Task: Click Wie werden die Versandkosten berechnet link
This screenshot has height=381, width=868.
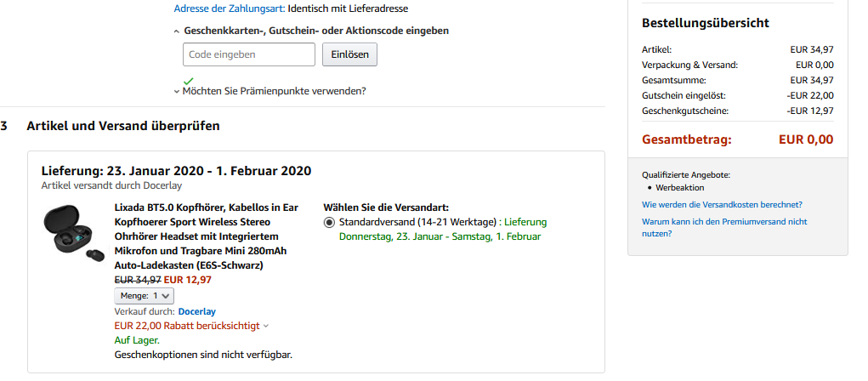Action: click(x=722, y=204)
